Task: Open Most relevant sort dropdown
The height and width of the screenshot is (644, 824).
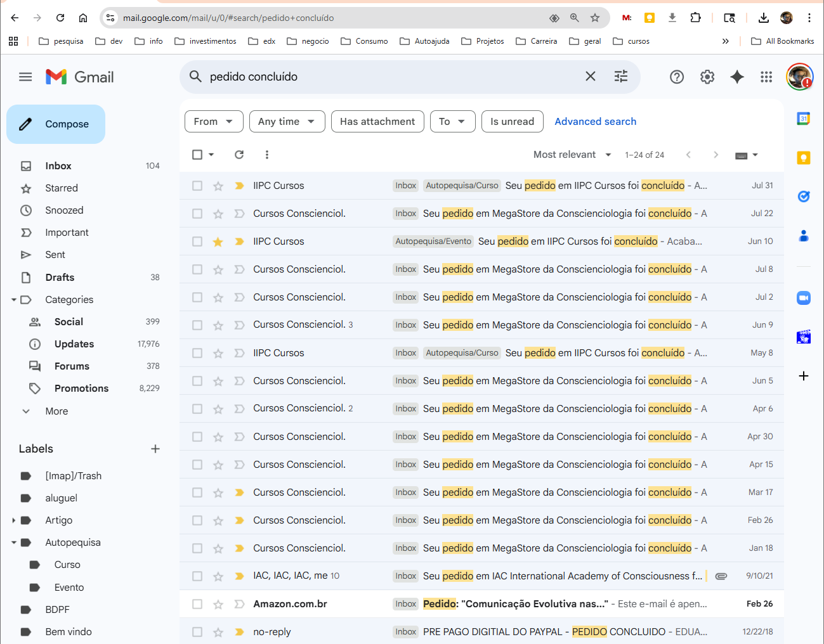Action: tap(572, 155)
